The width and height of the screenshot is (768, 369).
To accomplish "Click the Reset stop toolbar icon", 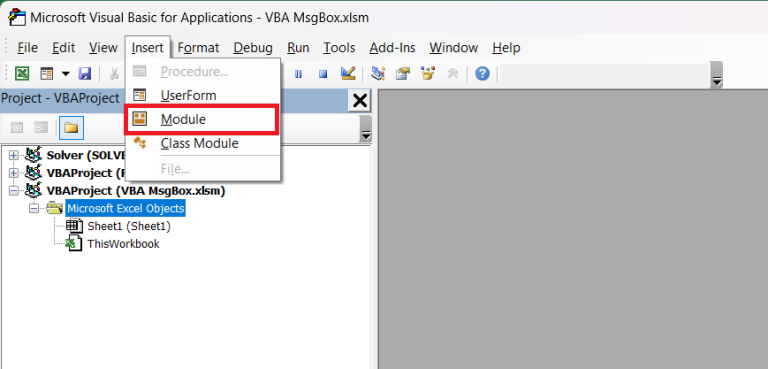I will click(323, 74).
